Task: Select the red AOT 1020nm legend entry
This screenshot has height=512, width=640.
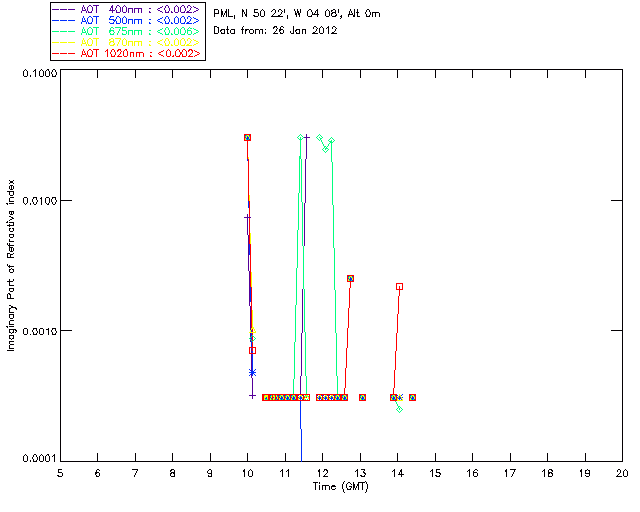Action: [126, 53]
